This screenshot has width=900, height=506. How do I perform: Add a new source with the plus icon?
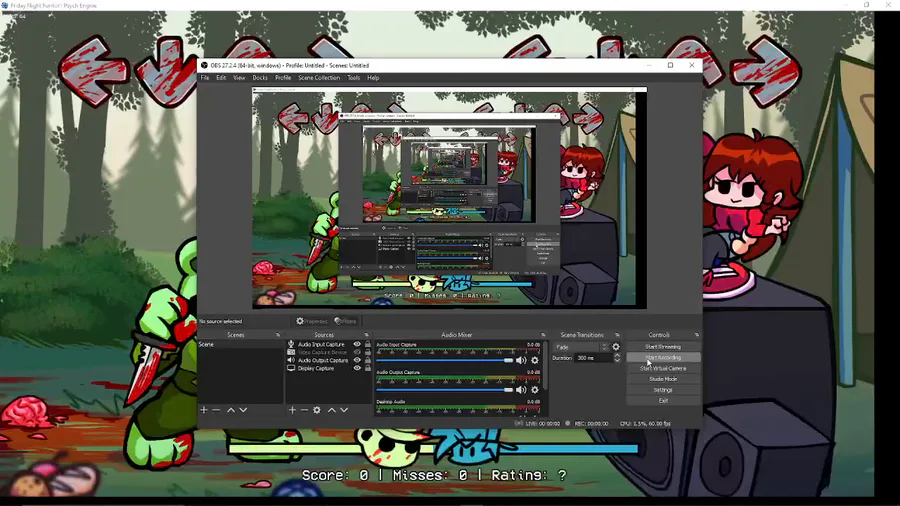pos(292,410)
